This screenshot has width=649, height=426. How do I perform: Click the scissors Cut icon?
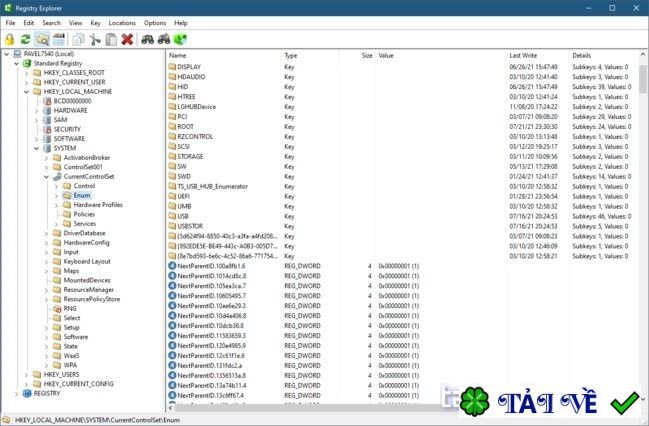[x=95, y=39]
